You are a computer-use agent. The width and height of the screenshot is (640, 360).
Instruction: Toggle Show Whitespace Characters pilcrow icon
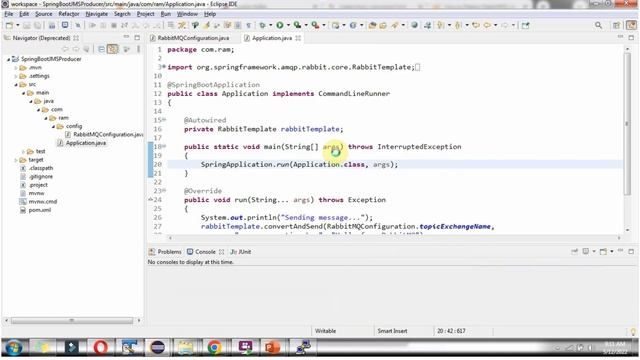[x=249, y=25]
